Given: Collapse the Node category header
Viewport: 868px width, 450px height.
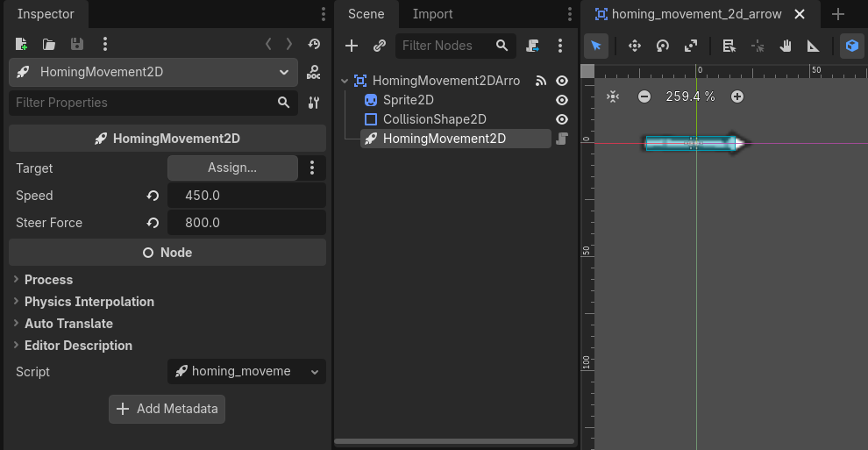Looking at the screenshot, I should point(167,253).
